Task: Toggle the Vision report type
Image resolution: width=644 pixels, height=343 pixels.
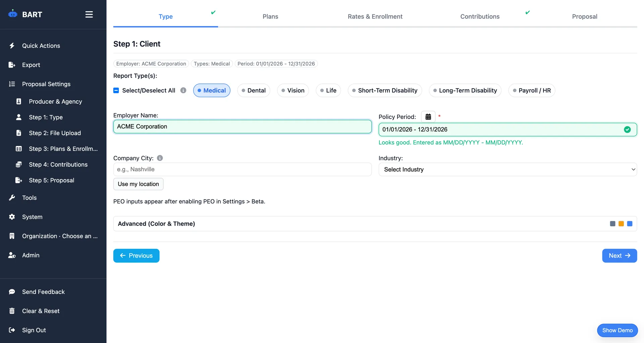Action: click(x=293, y=90)
